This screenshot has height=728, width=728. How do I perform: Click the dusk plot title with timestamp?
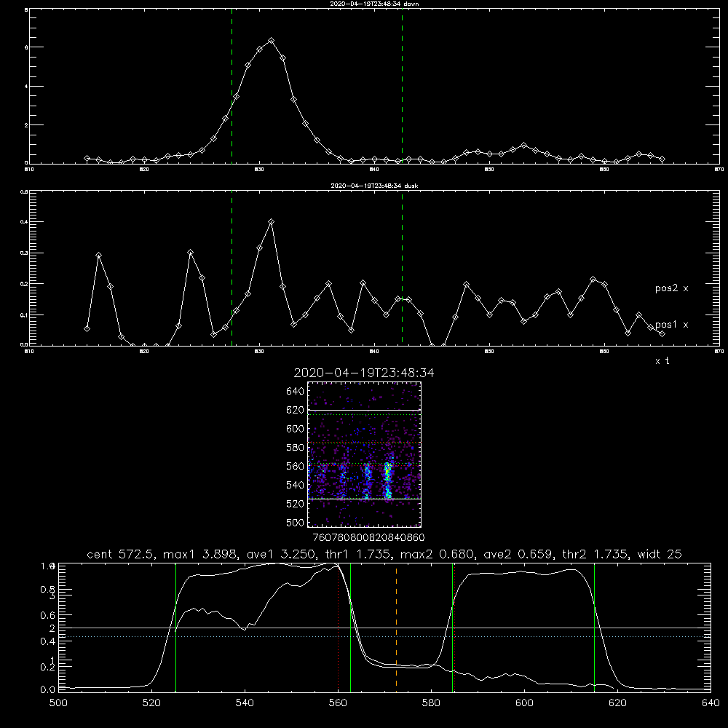tap(374, 186)
